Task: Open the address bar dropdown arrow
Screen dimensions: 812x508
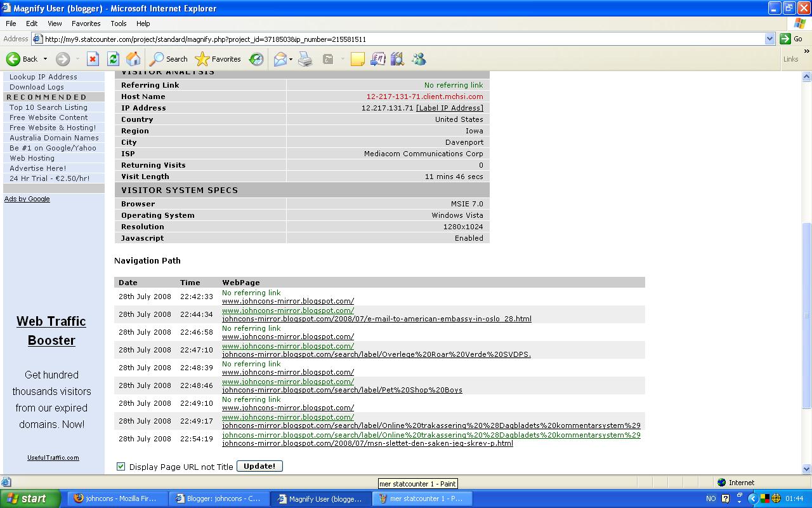Action: pyautogui.click(x=769, y=39)
